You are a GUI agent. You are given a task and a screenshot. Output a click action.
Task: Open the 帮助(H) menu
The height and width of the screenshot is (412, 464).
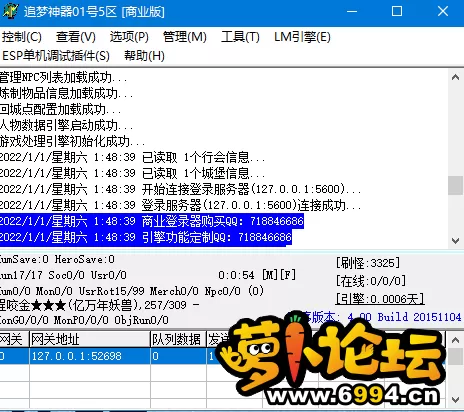coord(144,55)
